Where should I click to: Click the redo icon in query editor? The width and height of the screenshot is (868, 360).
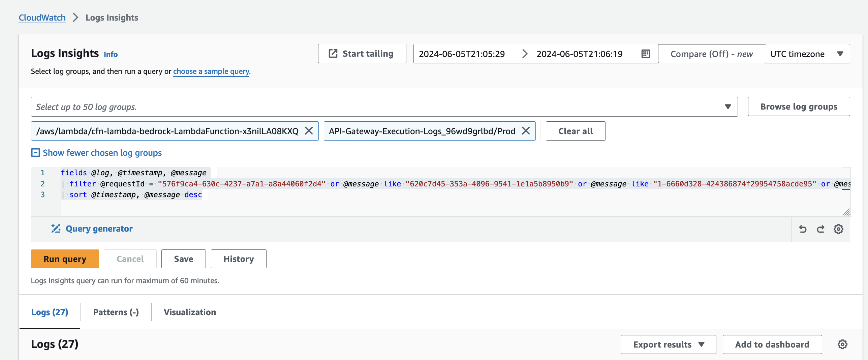pyautogui.click(x=821, y=229)
